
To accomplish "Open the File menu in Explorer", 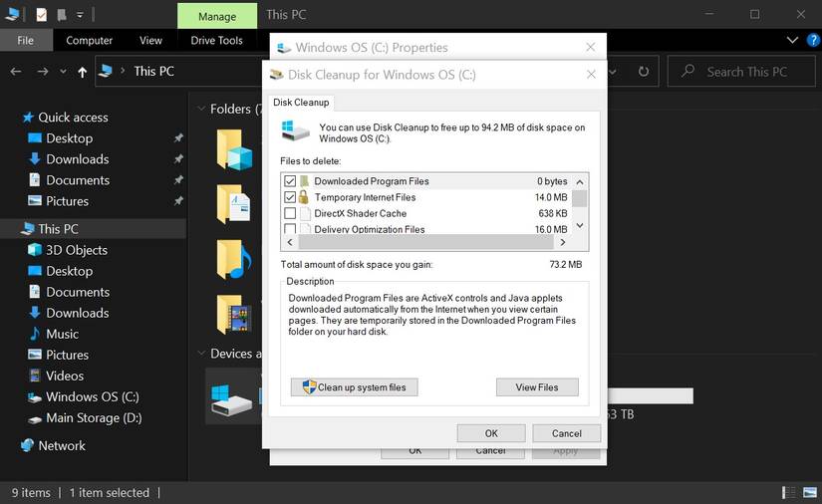I will pos(25,41).
